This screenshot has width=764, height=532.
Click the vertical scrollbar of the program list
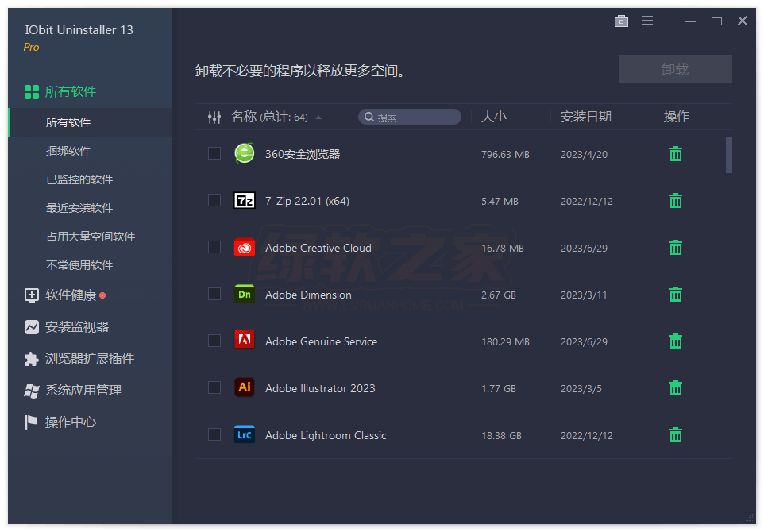click(729, 155)
